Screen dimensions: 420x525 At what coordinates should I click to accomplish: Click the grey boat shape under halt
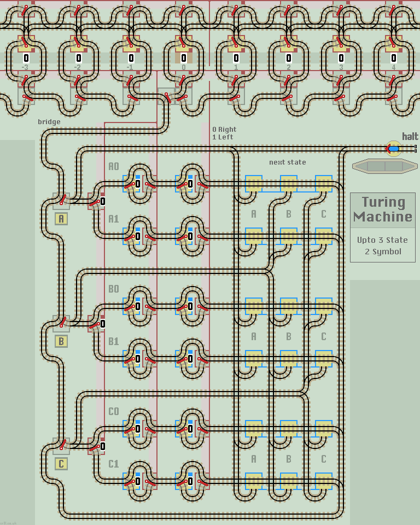(x=385, y=166)
